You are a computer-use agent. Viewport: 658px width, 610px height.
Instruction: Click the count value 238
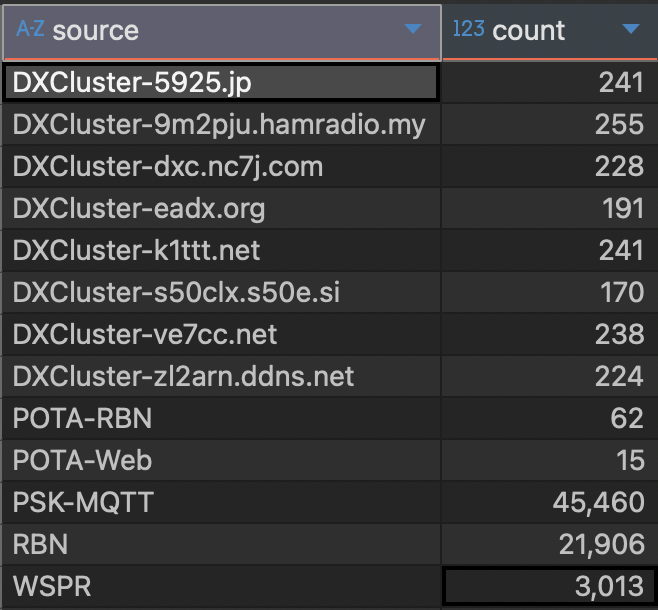[x=619, y=334]
